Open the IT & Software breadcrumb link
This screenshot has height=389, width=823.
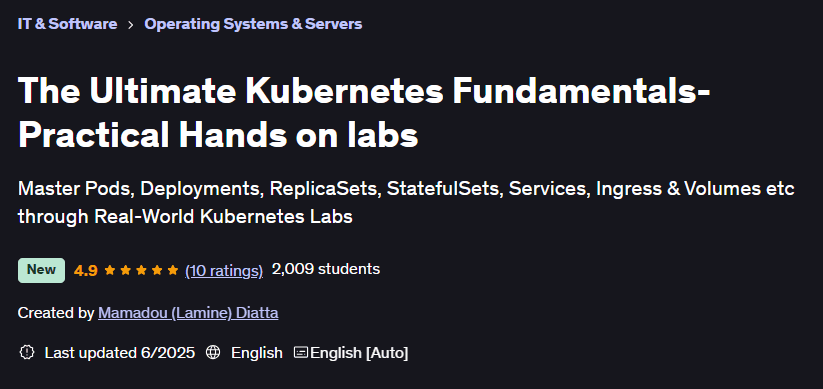click(67, 24)
